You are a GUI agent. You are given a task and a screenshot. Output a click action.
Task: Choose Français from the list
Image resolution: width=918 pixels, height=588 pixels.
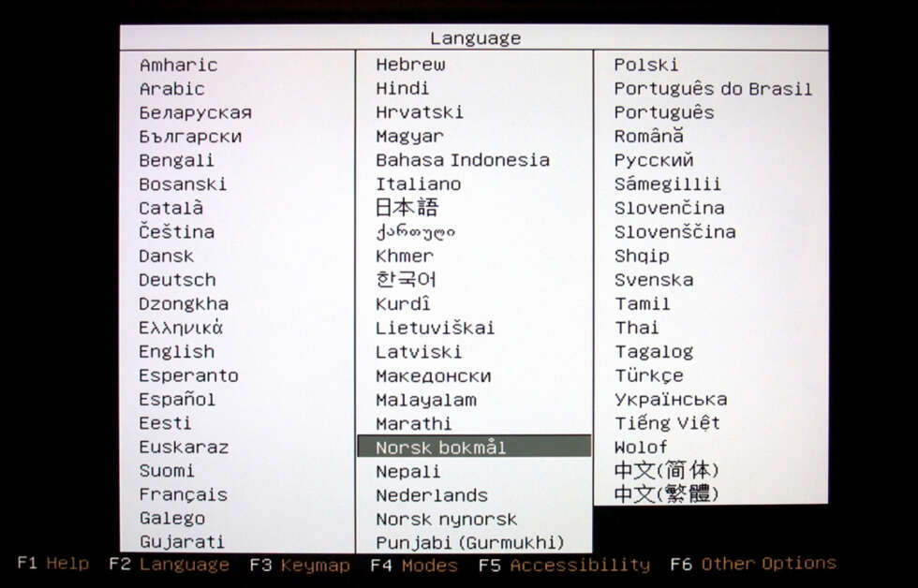[x=184, y=495]
